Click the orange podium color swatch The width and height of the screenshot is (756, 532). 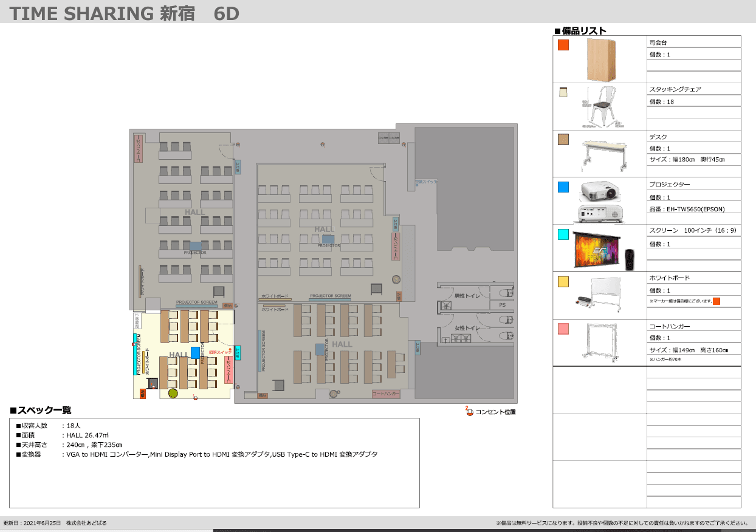coord(563,45)
